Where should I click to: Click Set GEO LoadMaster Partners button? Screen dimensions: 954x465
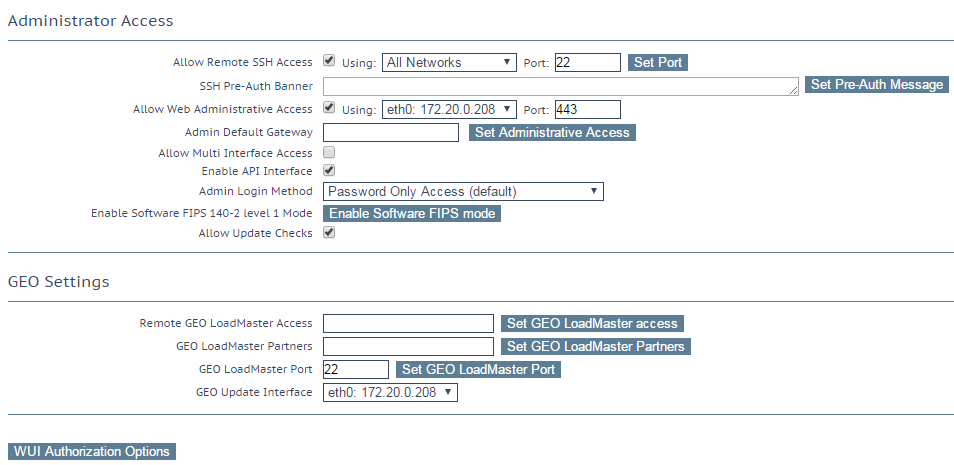[x=596, y=346]
